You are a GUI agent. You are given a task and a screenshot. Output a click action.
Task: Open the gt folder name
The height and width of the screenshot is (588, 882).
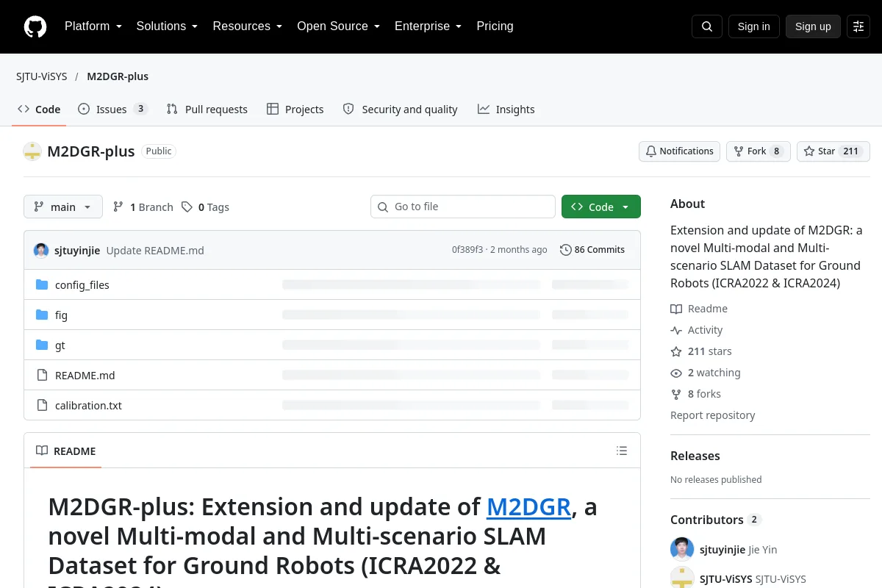[x=60, y=345]
